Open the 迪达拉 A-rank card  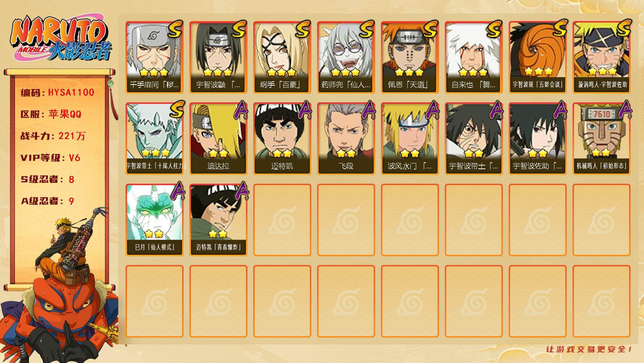tap(218, 139)
